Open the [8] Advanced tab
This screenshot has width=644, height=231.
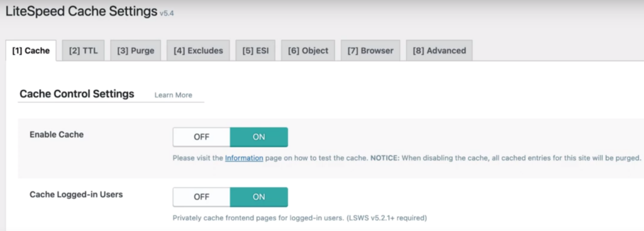(x=439, y=50)
